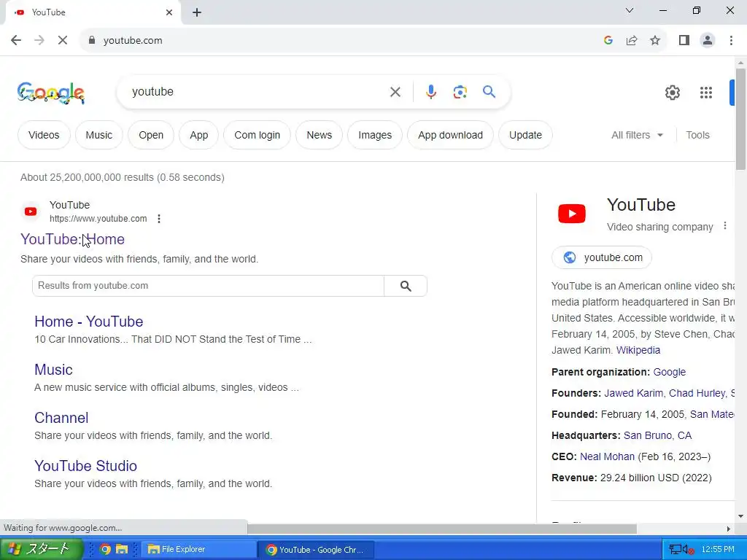747x560 pixels.
Task: Click the Google icon in address bar
Action: pyautogui.click(x=608, y=41)
